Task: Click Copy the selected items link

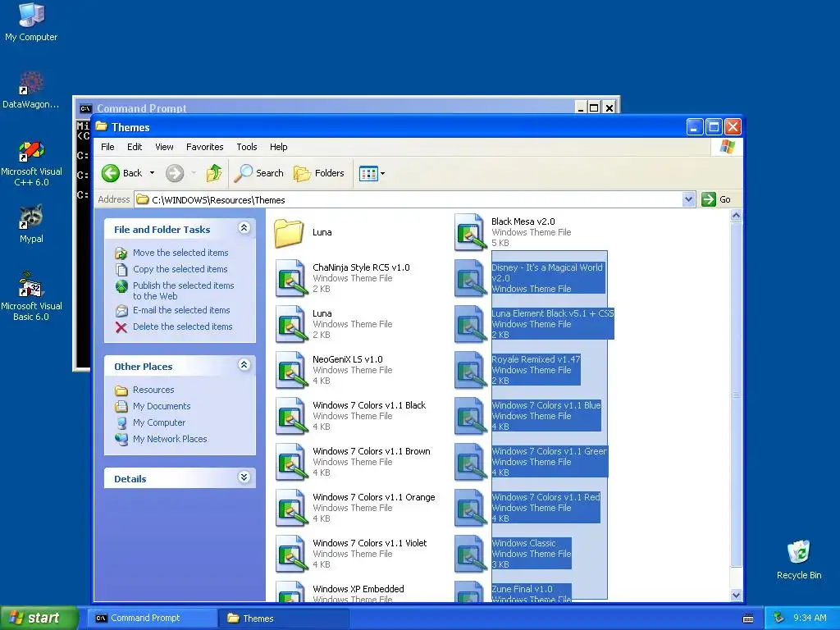Action: [180, 269]
